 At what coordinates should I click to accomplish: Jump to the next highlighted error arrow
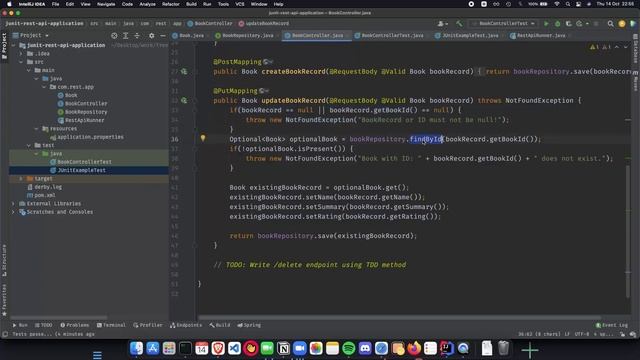[625, 47]
